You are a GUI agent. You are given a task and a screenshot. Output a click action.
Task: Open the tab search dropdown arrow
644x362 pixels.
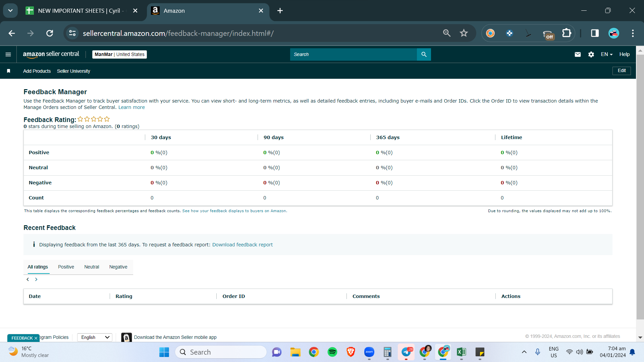[10, 11]
